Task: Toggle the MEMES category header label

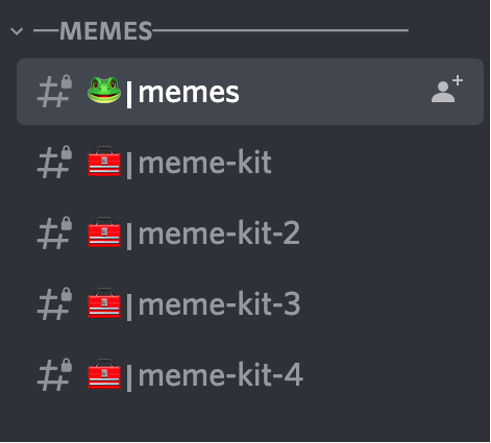Action: tap(106, 31)
